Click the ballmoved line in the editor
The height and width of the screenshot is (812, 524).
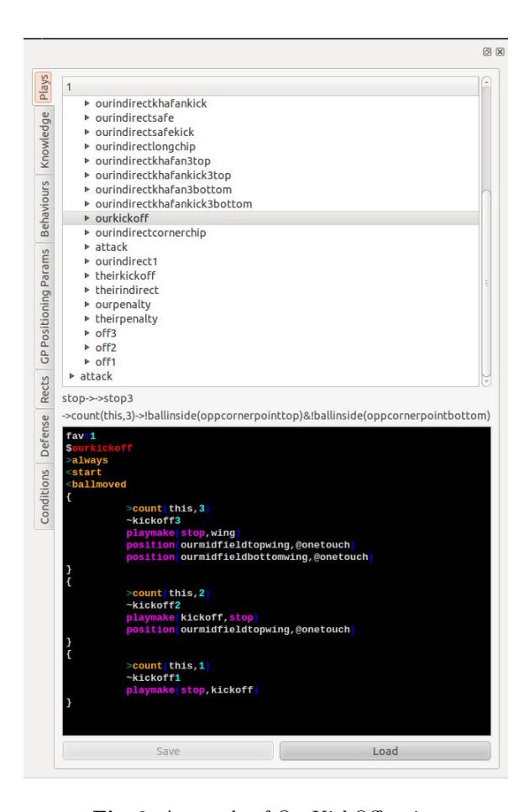[x=97, y=485]
